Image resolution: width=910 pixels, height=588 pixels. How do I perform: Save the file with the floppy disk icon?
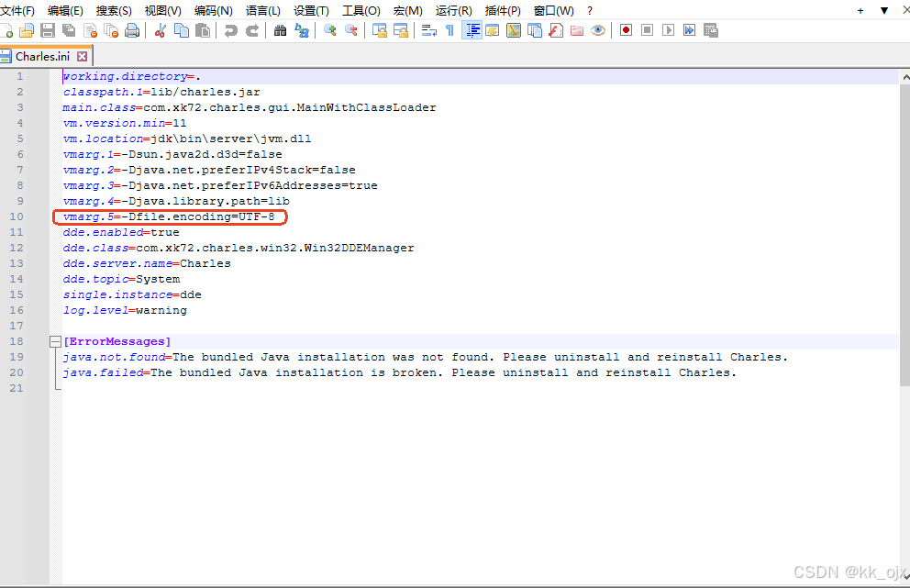click(48, 31)
